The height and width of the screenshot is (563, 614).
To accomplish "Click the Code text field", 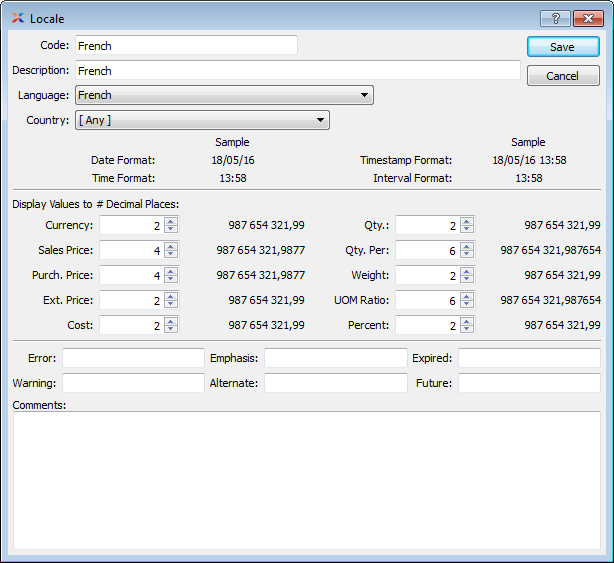I will (186, 46).
